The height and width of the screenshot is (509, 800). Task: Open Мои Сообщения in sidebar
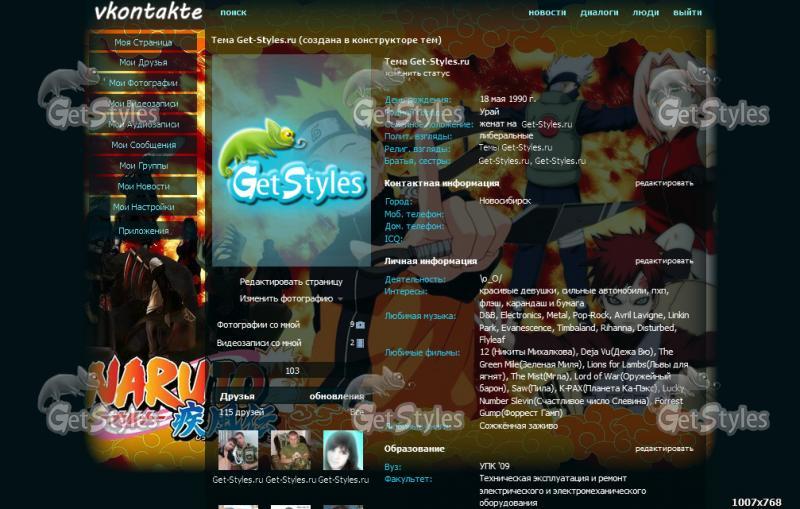[x=143, y=145]
